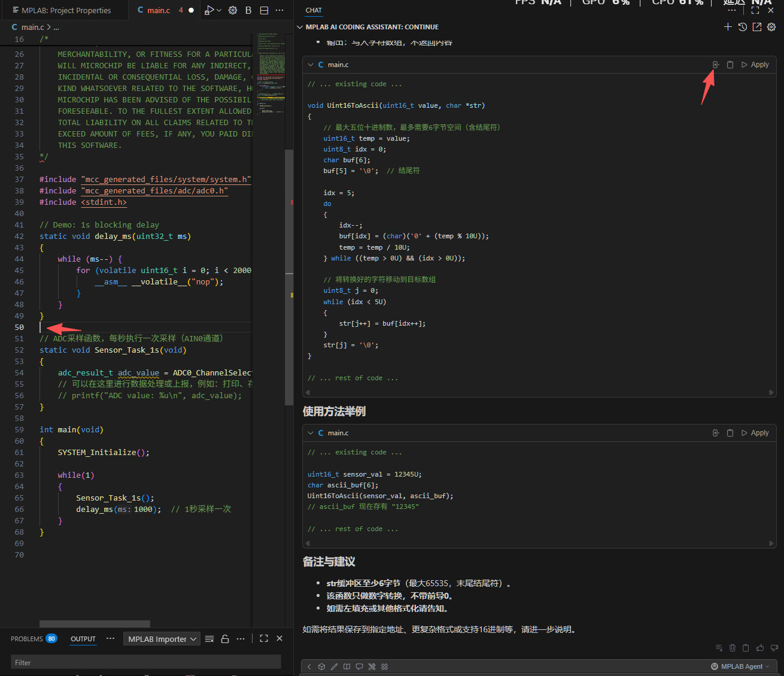Show more panel tabs next to OUTPUT
Image resolution: width=784 pixels, height=676 pixels.
[x=110, y=639]
